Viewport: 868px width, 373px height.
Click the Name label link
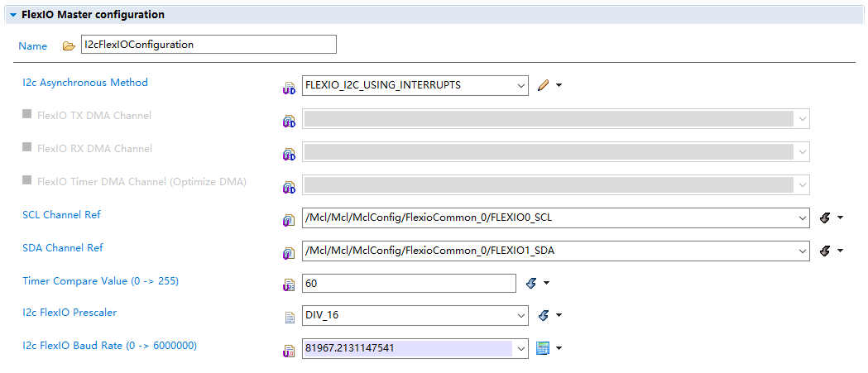pos(32,46)
